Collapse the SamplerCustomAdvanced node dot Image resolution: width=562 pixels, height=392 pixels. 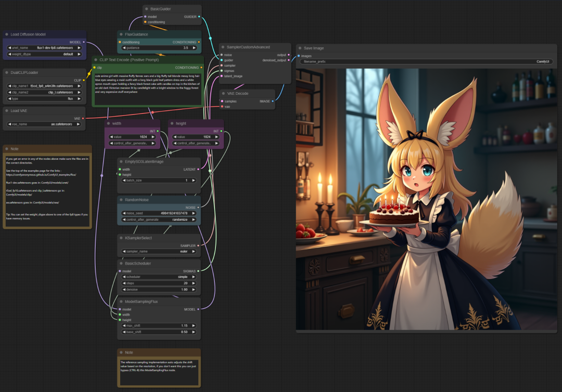click(x=223, y=47)
